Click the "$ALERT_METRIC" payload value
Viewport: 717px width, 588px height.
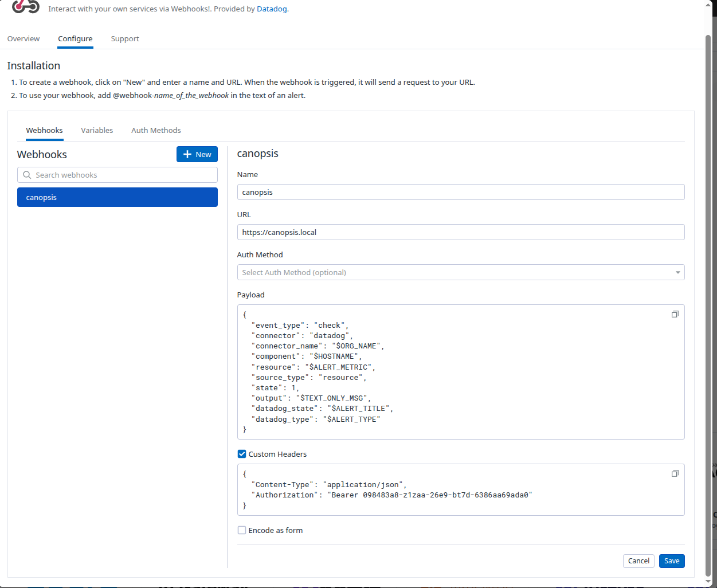pyautogui.click(x=340, y=367)
